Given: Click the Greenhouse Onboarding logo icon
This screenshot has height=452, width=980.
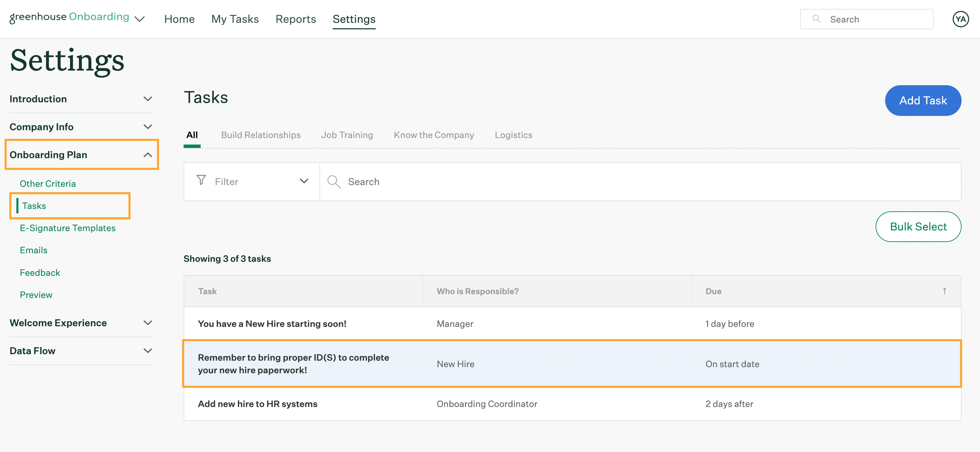Looking at the screenshot, I should 69,17.
